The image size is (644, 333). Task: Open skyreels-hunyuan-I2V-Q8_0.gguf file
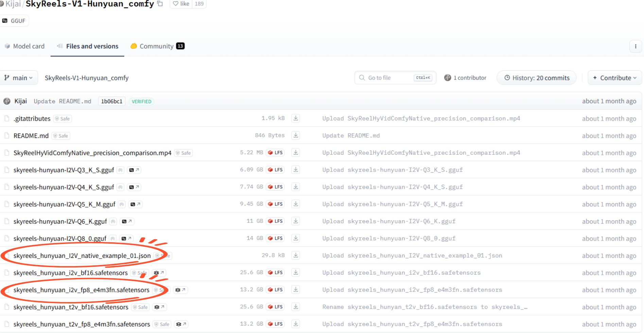coord(60,239)
